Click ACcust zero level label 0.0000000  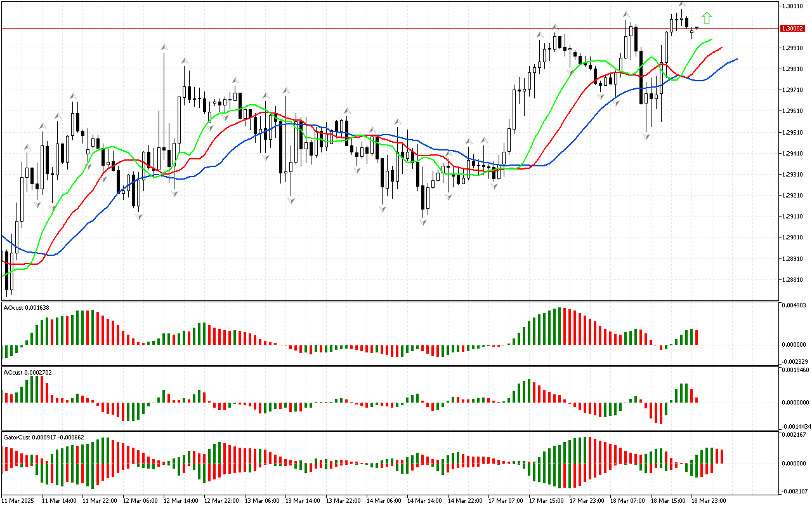[796, 403]
